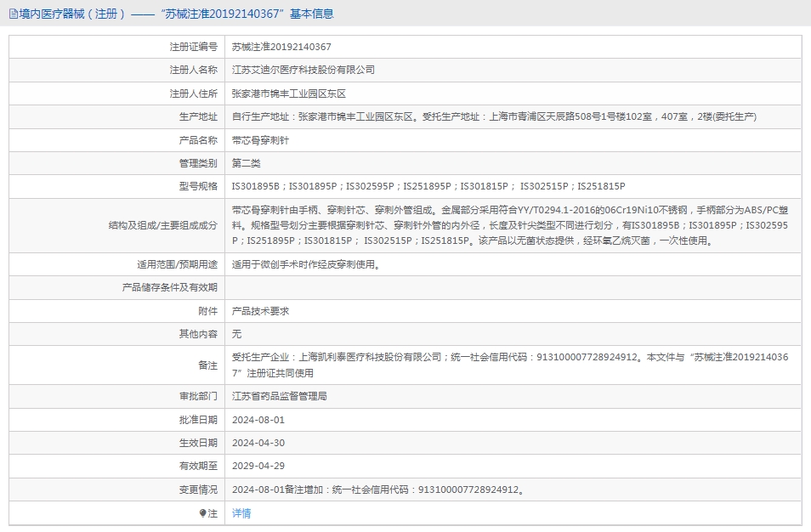Click approval department 江苏省药品监督管理局
This screenshot has height=532, width=811.
279,396
